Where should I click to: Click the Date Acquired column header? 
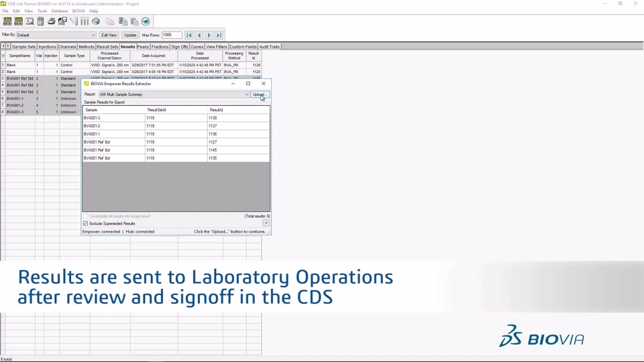point(154,56)
